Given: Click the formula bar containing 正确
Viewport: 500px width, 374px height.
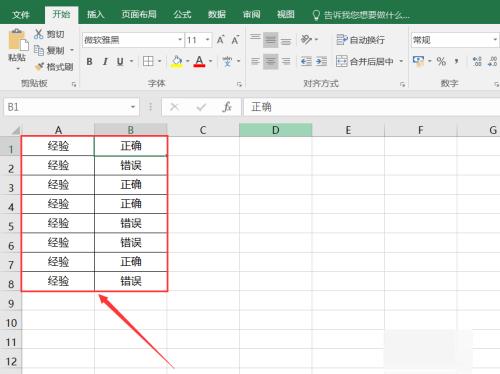Looking at the screenshot, I should (x=372, y=107).
